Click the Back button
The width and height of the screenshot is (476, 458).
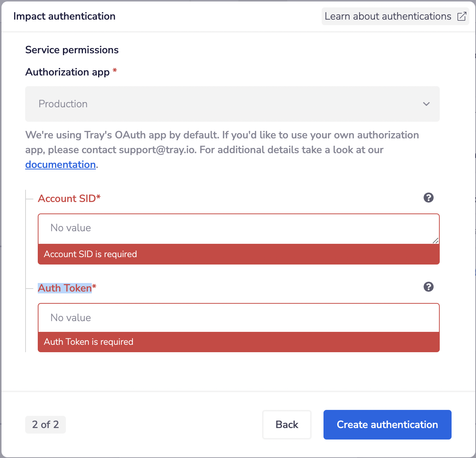286,425
